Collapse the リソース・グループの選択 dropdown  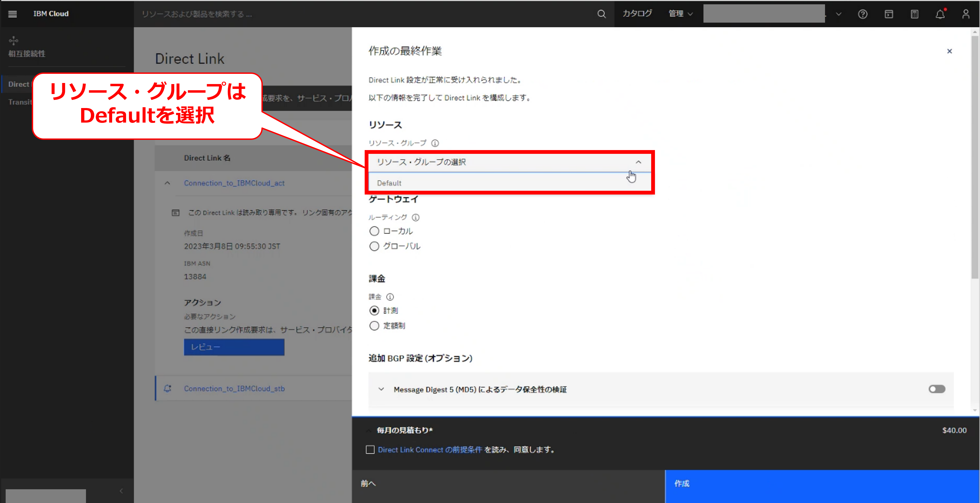(x=638, y=162)
